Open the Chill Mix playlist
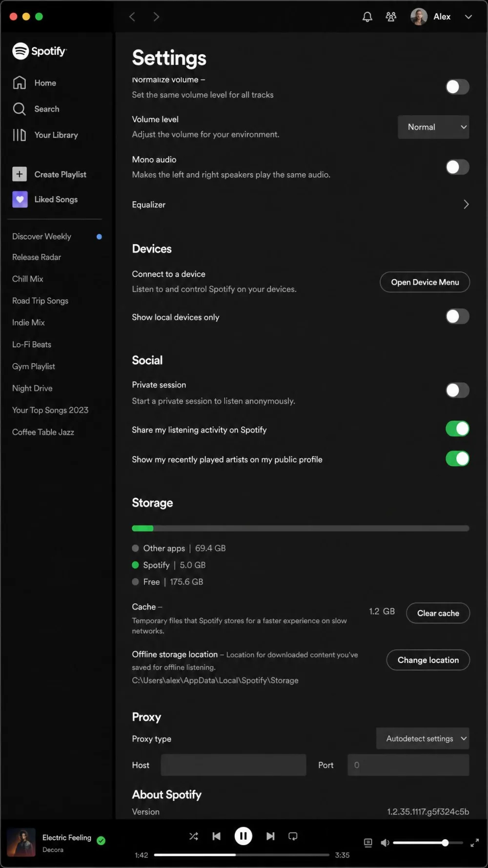This screenshot has height=868, width=488. pos(28,279)
